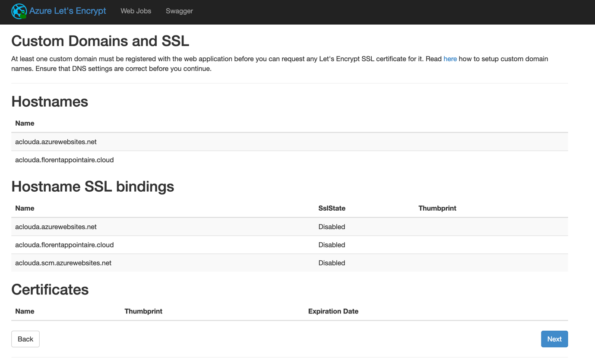Click the Thumbprint header in SSL bindings table
This screenshot has height=364, width=595.
point(437,208)
